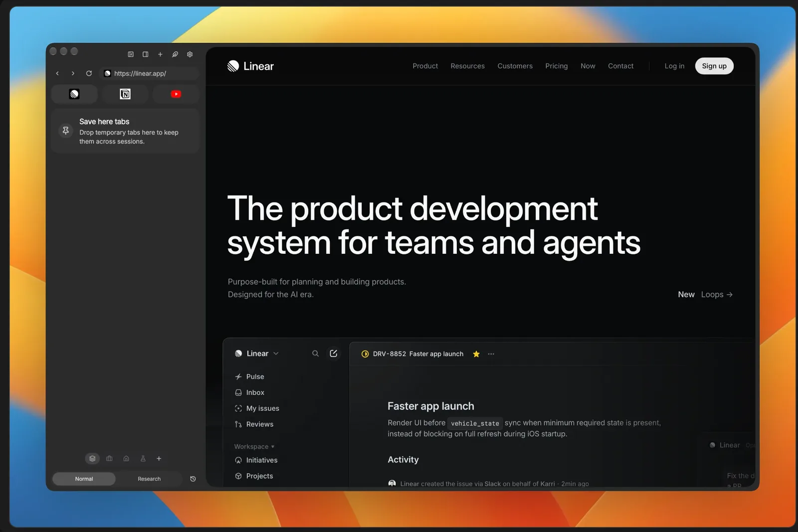Toggle the favorite star for DRV-8852
The height and width of the screenshot is (532, 798).
tap(476, 354)
